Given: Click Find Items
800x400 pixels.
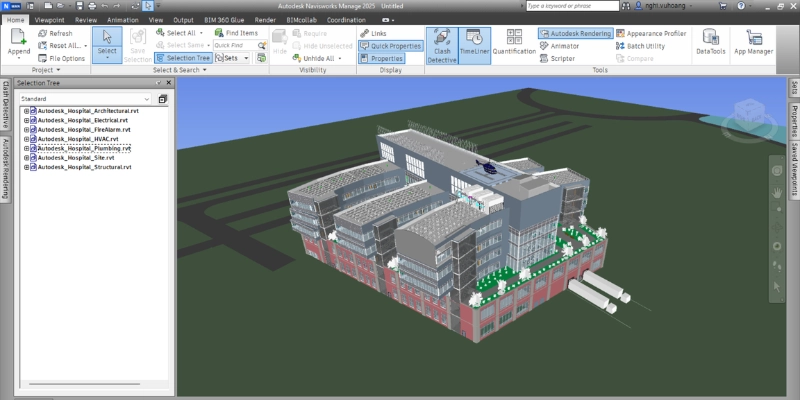Looking at the screenshot, I should [x=236, y=33].
